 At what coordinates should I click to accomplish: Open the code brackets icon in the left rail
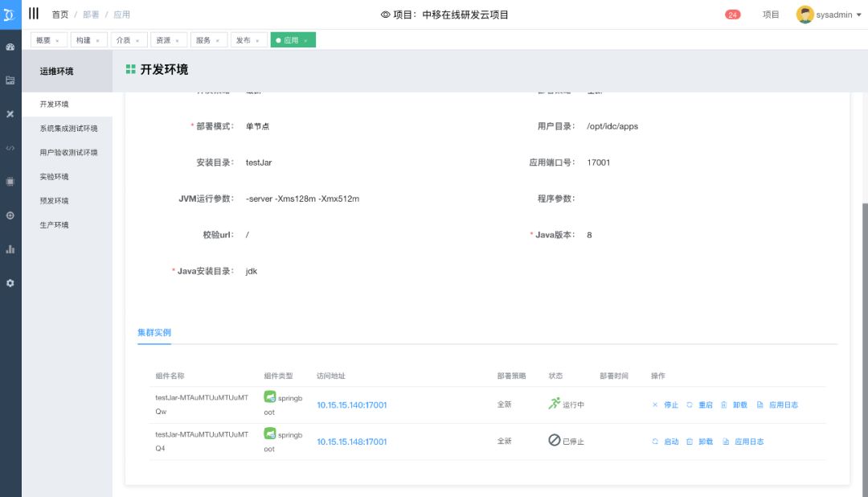10,148
